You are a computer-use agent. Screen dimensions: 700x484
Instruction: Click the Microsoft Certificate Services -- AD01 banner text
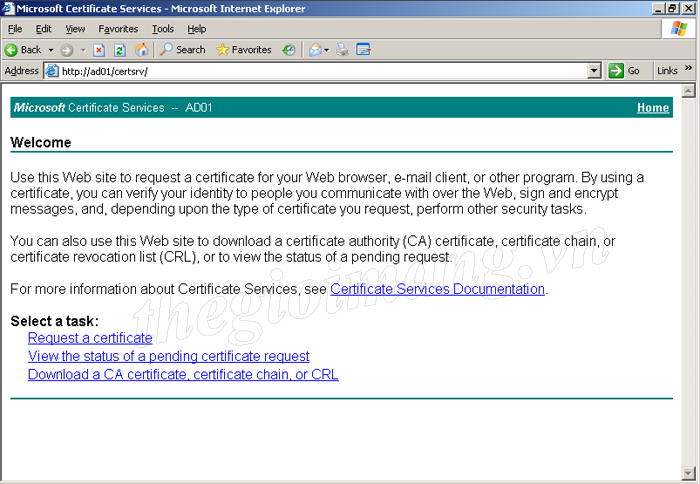point(113,108)
